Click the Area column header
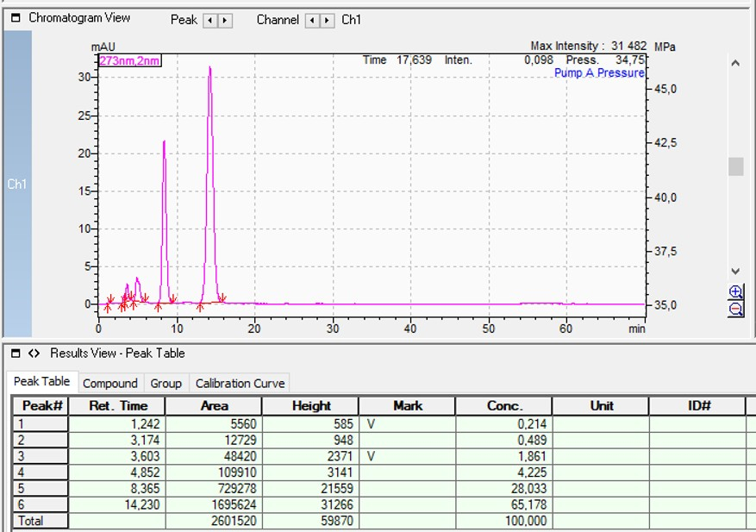756x532 pixels. [214, 406]
